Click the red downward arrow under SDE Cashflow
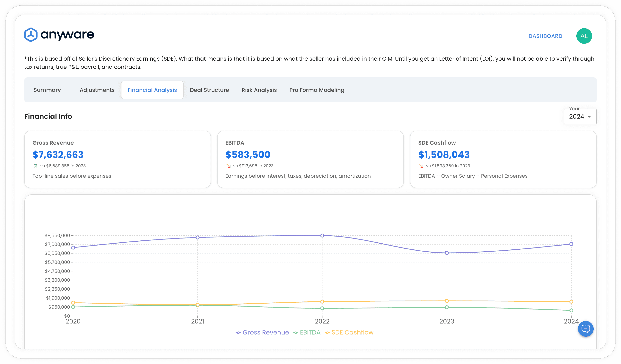 click(x=421, y=166)
